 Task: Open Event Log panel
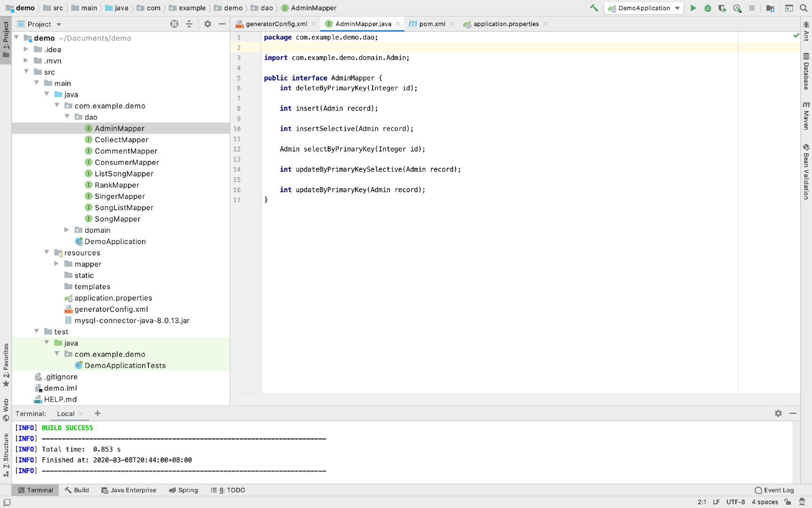click(x=774, y=490)
